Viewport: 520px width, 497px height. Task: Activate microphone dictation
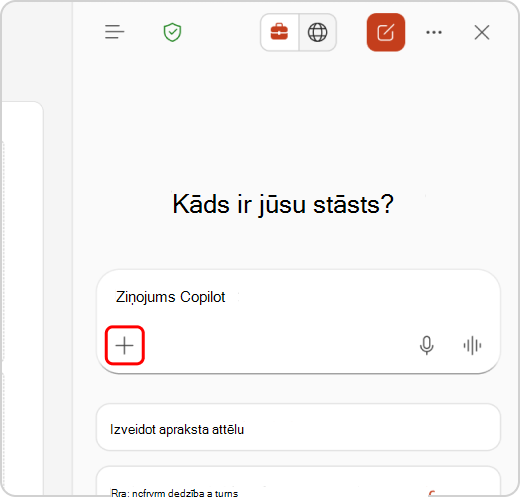click(427, 345)
